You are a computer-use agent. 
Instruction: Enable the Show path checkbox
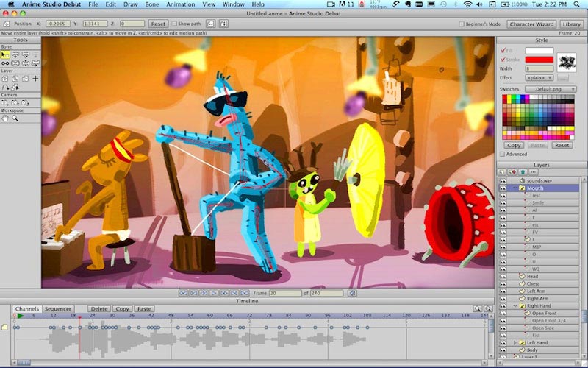[174, 24]
